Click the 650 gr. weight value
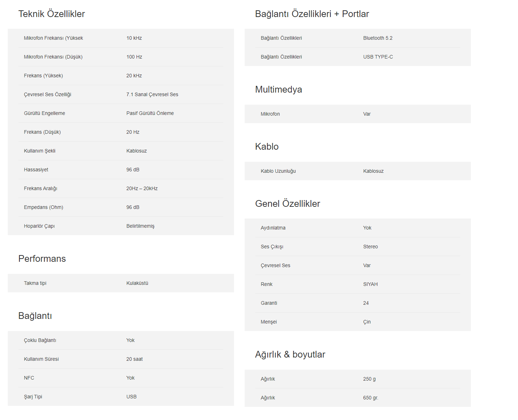 (x=371, y=398)
